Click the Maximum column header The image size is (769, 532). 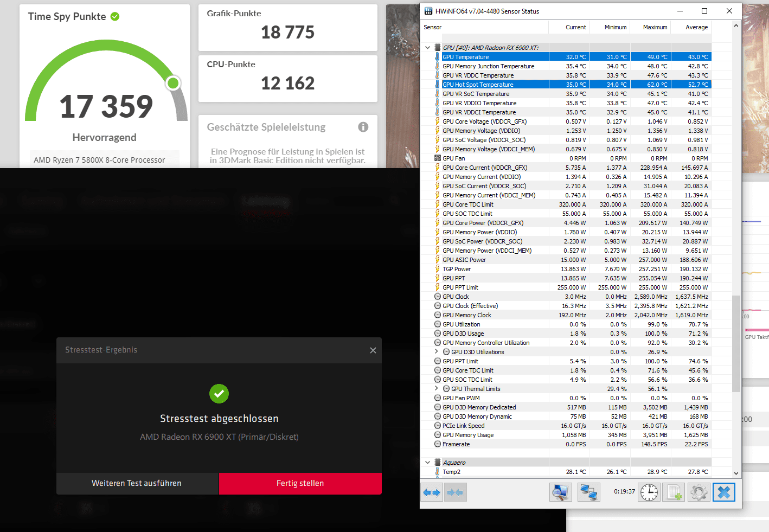click(651, 27)
